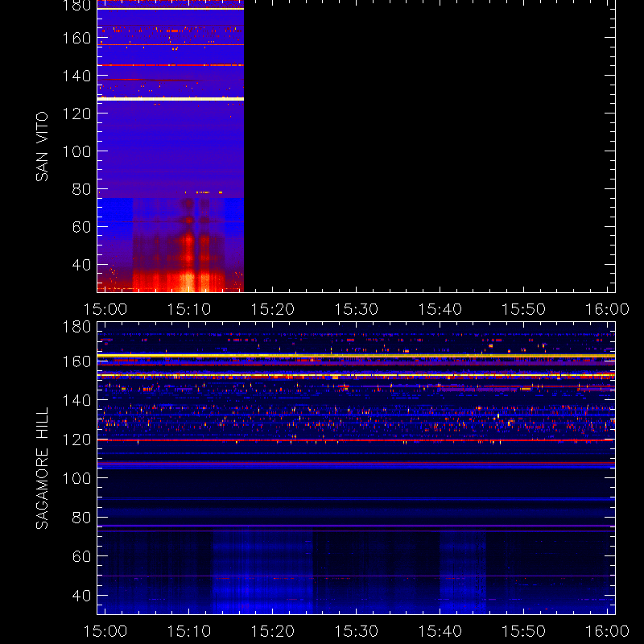Click 16:00 time label under Sagamore Hill plot

point(607,631)
